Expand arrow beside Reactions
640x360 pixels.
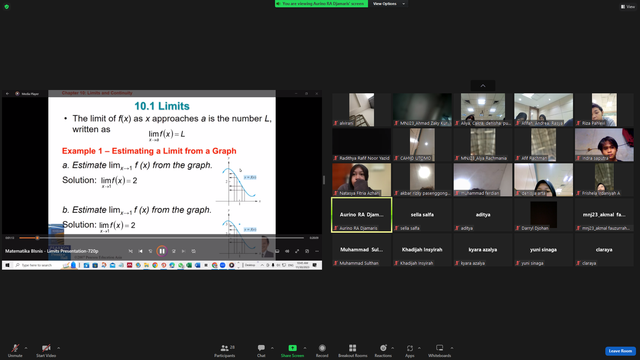click(393, 348)
